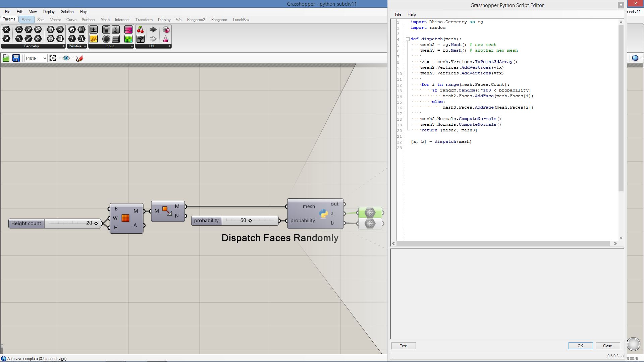
Task: Click the cherries icon in Util panel
Action: [x=141, y=29]
